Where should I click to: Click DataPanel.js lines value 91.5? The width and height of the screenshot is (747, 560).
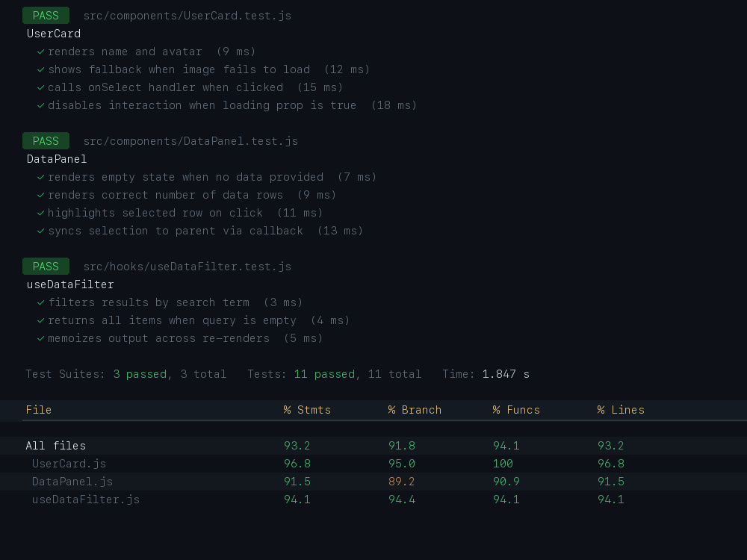tap(611, 482)
